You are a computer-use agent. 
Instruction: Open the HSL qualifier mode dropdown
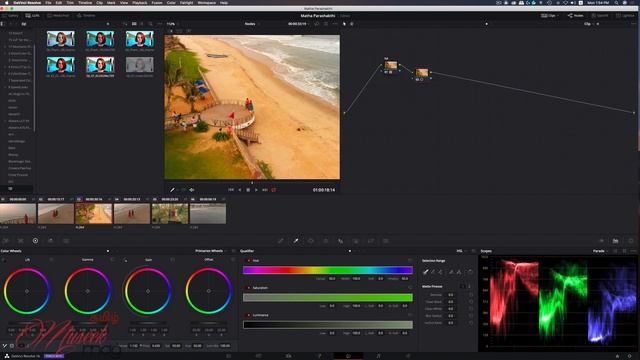coord(461,251)
